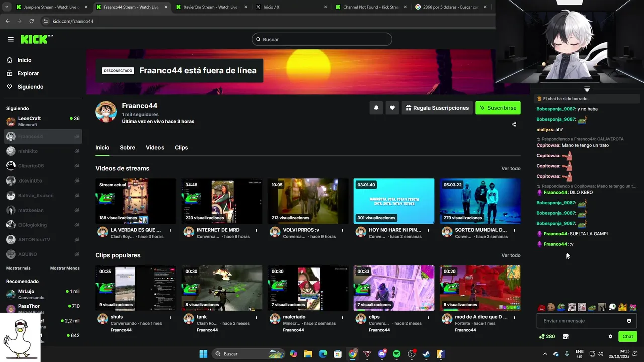Open emoji picker in chat input

click(x=629, y=321)
